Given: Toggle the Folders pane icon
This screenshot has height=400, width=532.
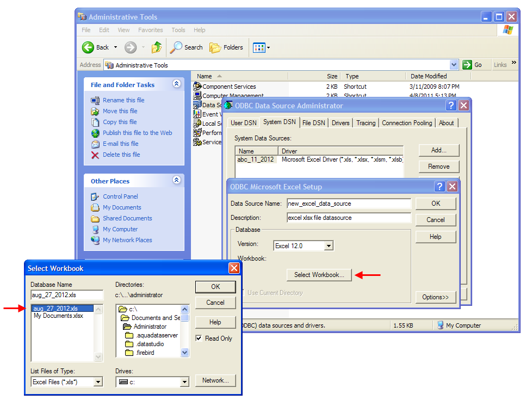Looking at the screenshot, I should (x=215, y=48).
